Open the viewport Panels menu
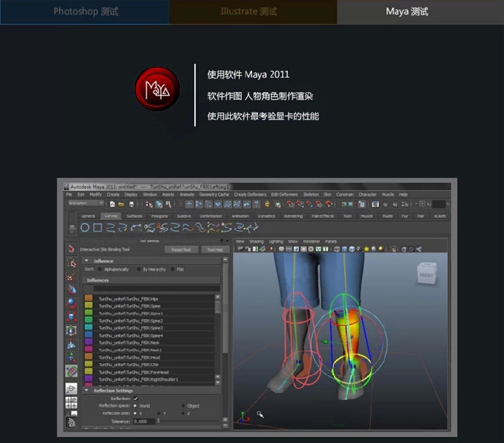504x443 pixels. (x=331, y=241)
